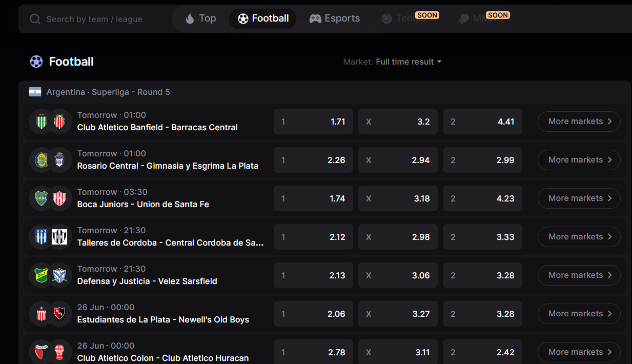Click the Football heading ball icon

click(x=36, y=62)
